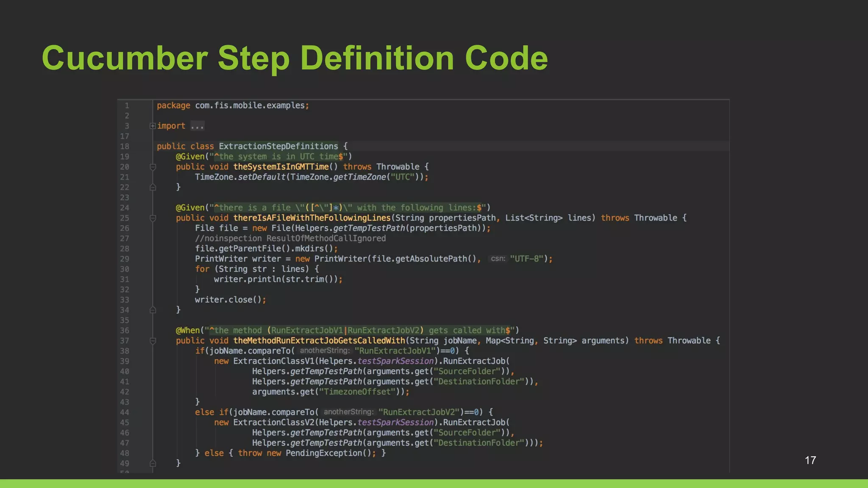This screenshot has width=868, height=488.
Task: Collapse theMethodRunExtractJobGetsCalledWith at line 37
Action: coord(153,341)
